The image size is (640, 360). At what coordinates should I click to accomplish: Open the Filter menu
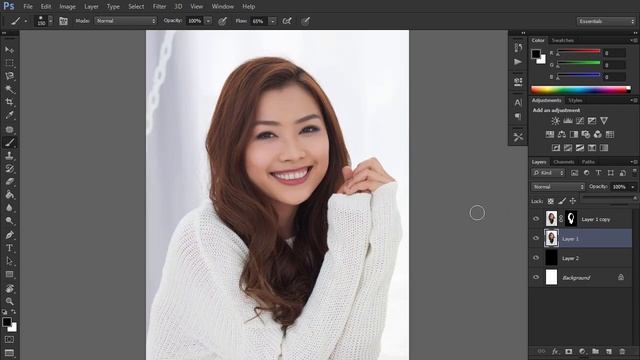pyautogui.click(x=159, y=7)
